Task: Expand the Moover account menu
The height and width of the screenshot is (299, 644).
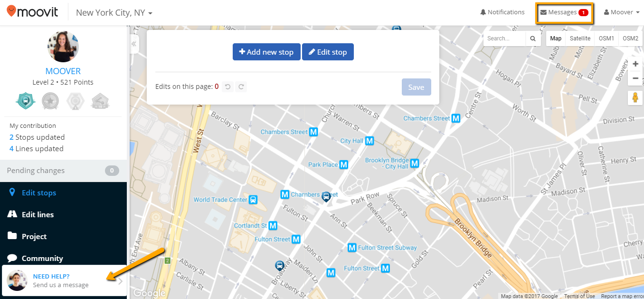Action: (622, 12)
